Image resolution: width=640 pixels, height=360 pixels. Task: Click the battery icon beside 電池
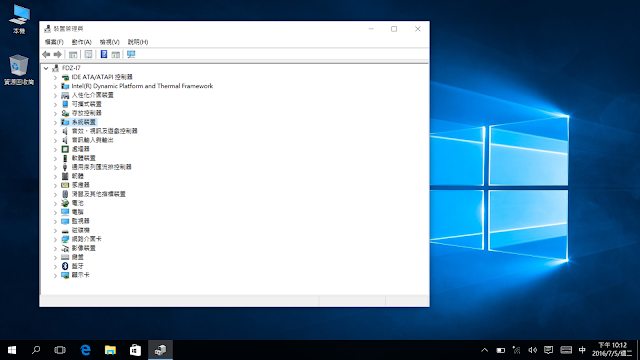coord(65,203)
